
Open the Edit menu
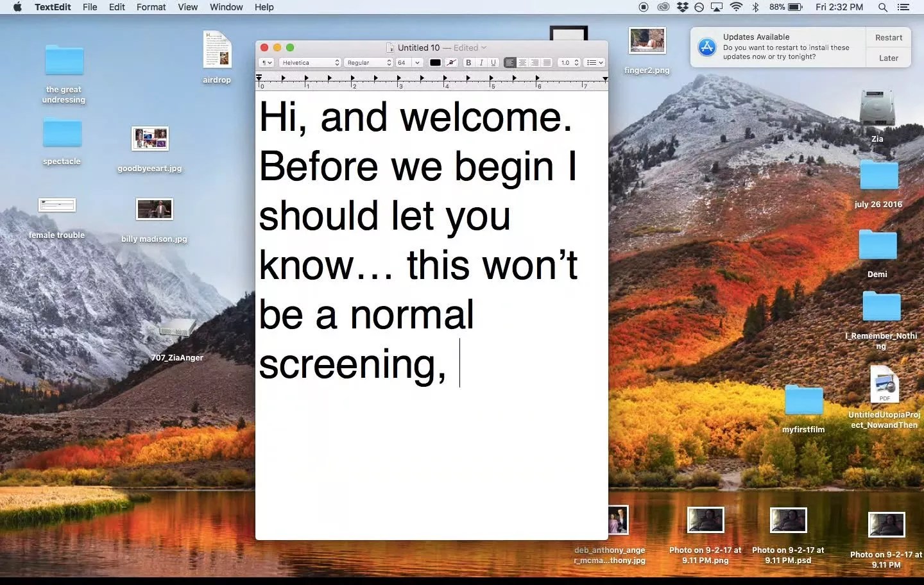coord(117,7)
